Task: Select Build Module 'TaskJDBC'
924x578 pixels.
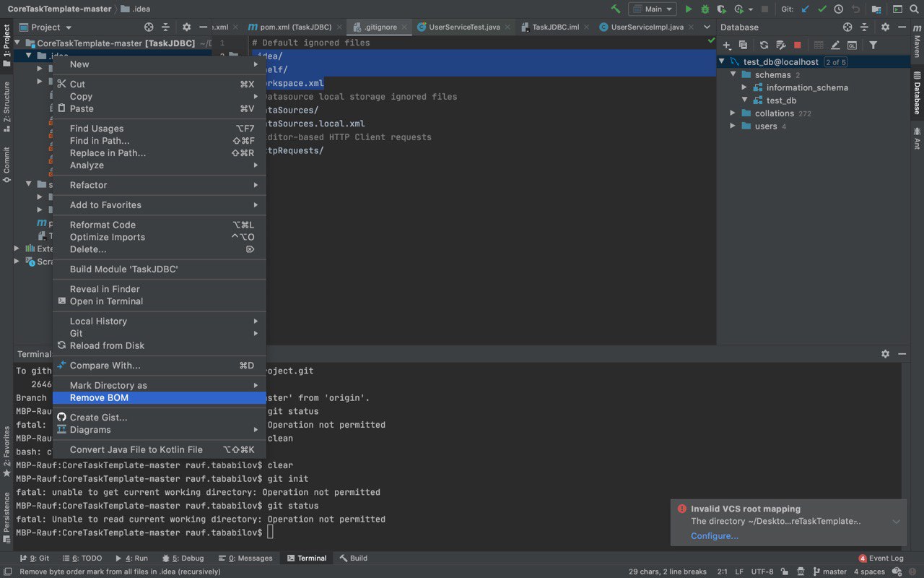Action: (x=160, y=269)
